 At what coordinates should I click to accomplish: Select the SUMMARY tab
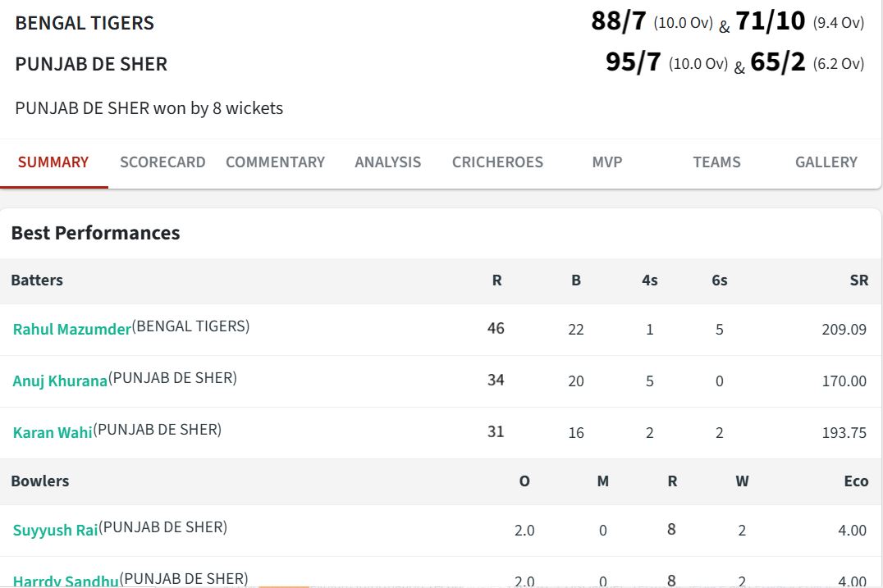[x=53, y=162]
